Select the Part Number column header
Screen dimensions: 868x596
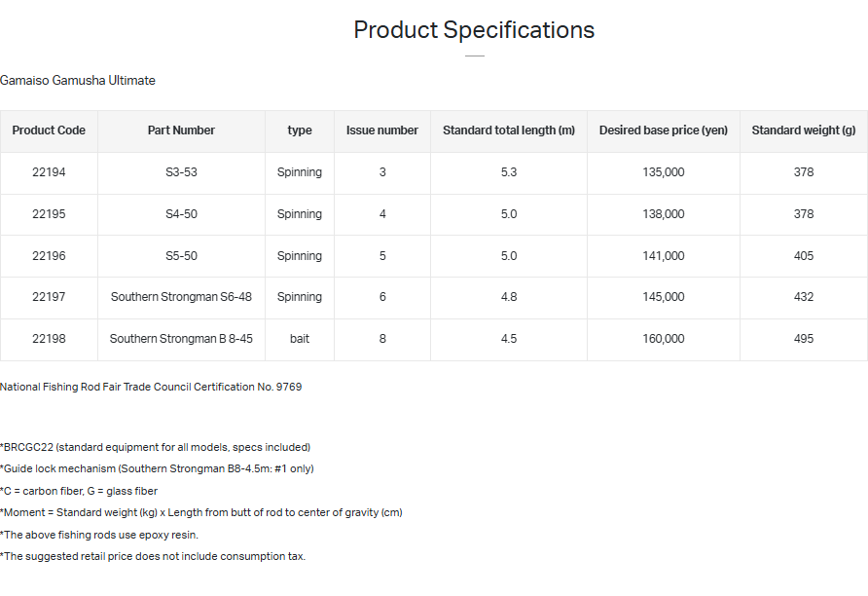181,130
